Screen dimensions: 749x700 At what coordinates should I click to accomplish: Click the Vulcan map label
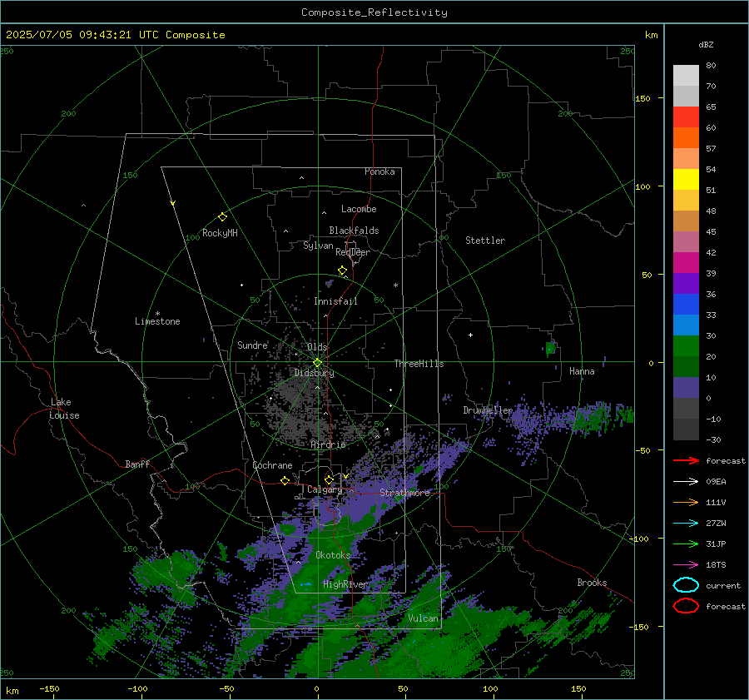pyautogui.click(x=423, y=618)
